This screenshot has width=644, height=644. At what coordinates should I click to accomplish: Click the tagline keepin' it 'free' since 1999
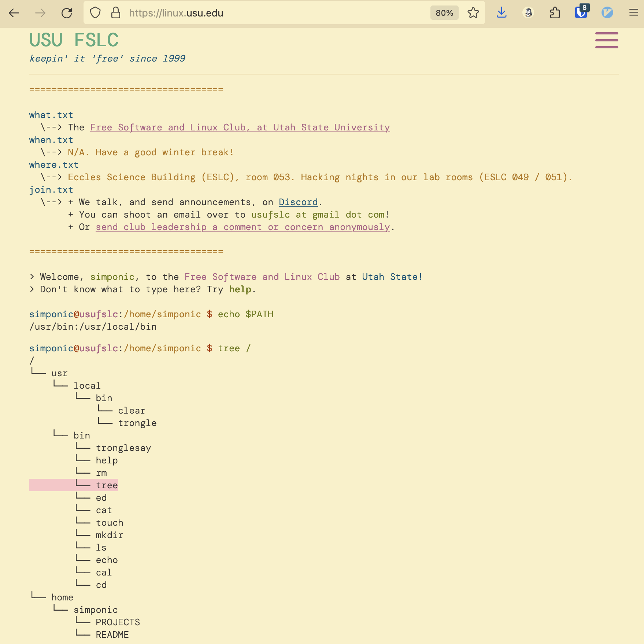click(107, 59)
